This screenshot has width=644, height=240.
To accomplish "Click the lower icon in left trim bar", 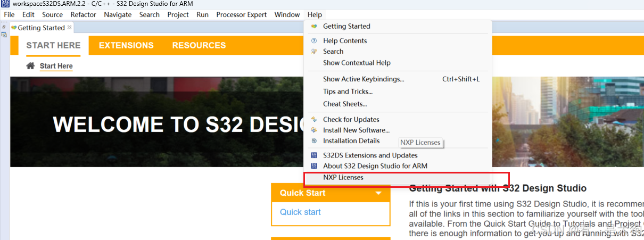I will pyautogui.click(x=4, y=35).
